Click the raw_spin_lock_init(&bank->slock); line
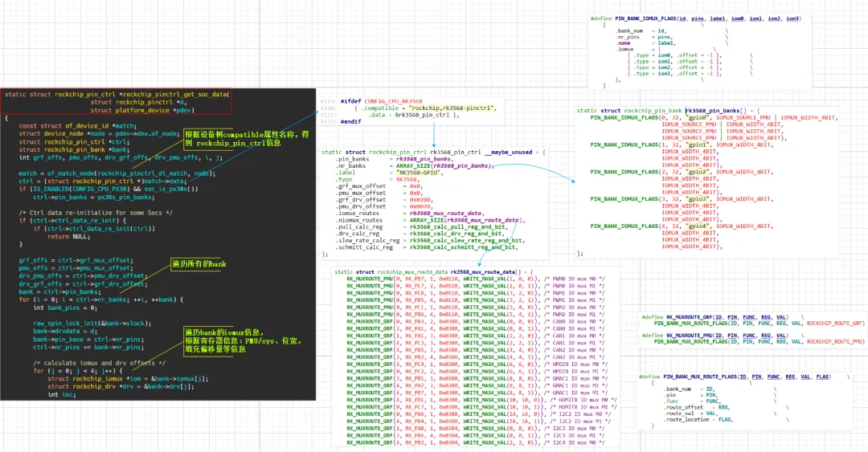Viewport: 868px width, 452px height. [92, 323]
